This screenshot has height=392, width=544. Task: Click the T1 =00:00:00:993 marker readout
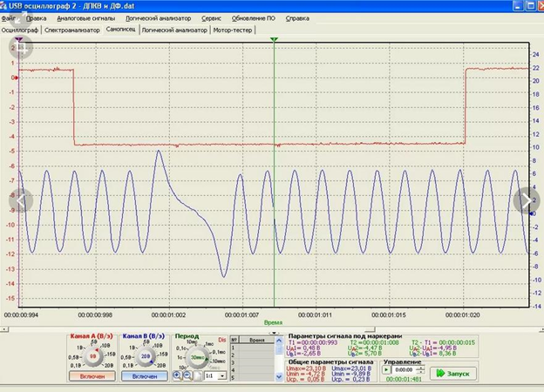(313, 342)
